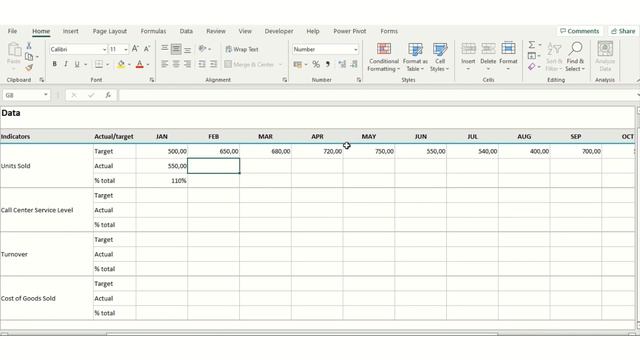Click the Share button

click(623, 31)
